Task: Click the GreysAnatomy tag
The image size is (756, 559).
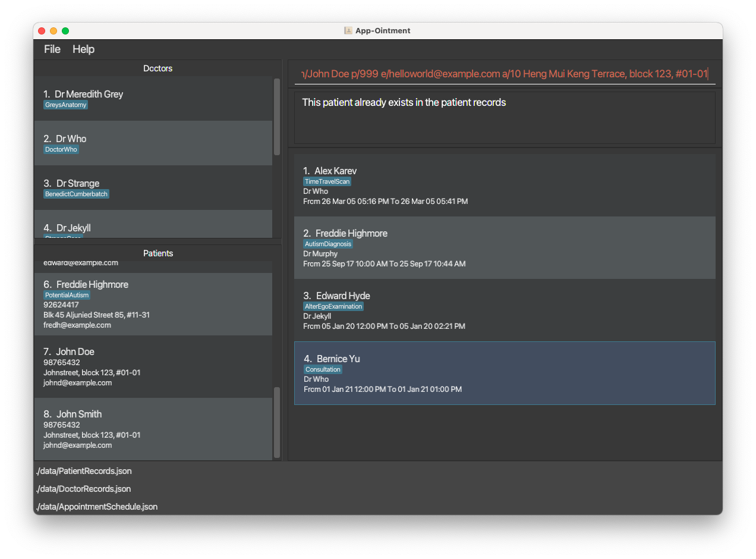Action: [x=66, y=105]
